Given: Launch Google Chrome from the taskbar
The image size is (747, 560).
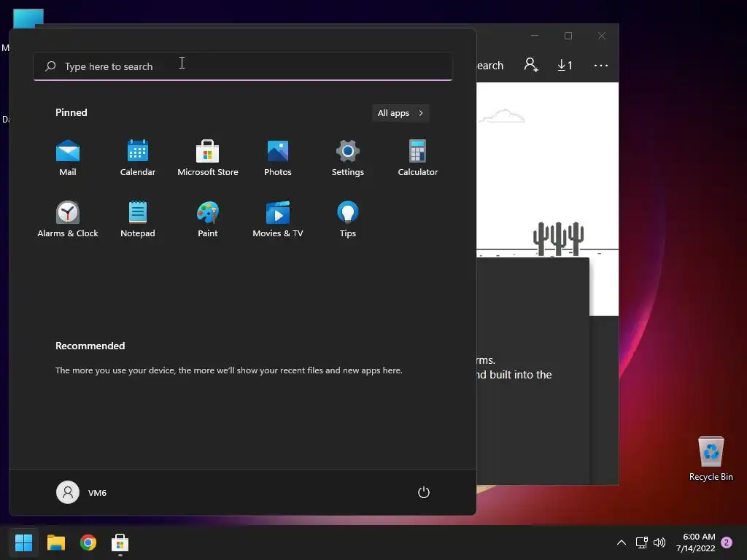Looking at the screenshot, I should [88, 542].
